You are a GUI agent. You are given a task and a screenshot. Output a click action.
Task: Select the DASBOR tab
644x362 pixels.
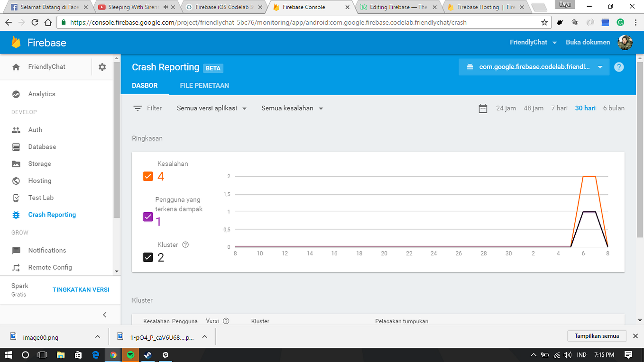point(146,85)
